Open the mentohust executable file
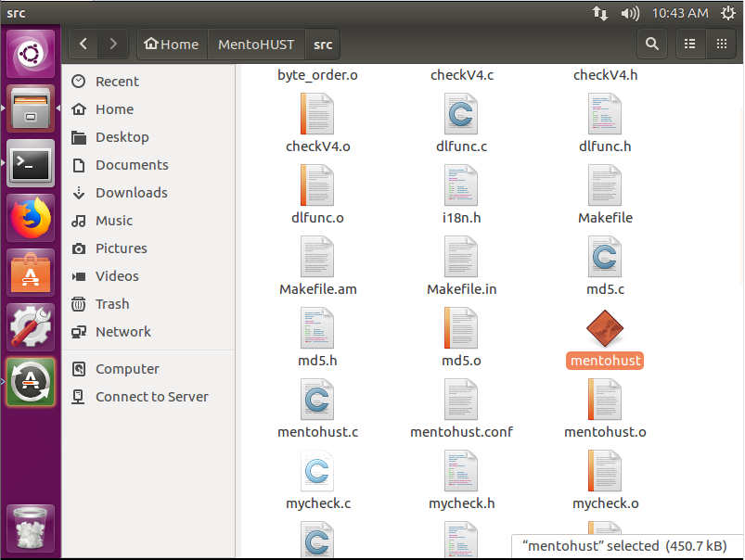 pos(605,330)
